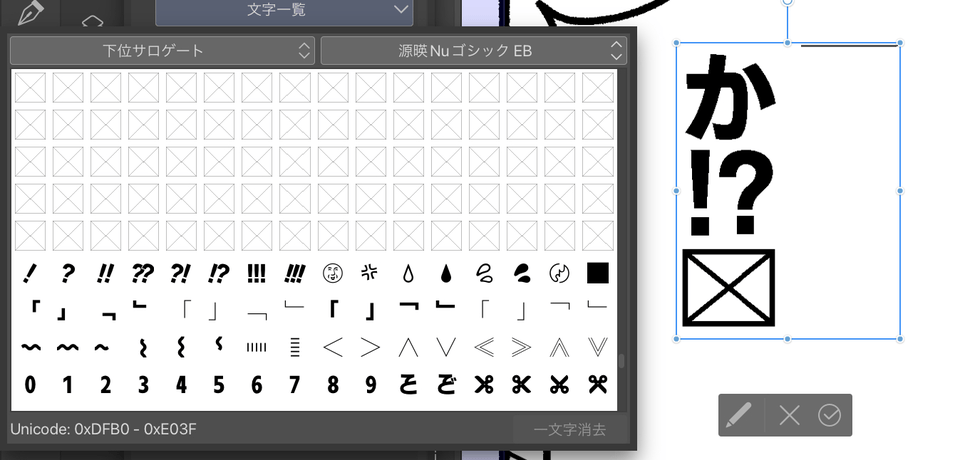Viewport: 960px width, 460px height.
Task: Insert the bold digit 4 glyph
Action: point(181,385)
